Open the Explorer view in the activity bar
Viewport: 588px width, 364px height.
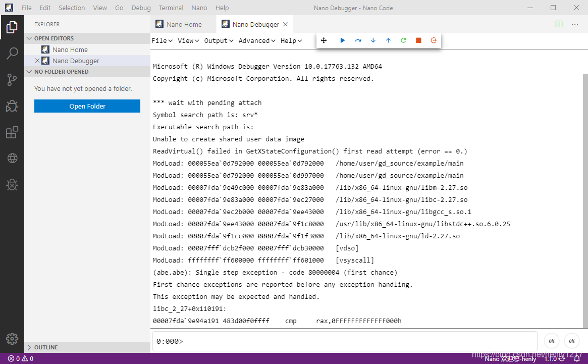(x=12, y=27)
